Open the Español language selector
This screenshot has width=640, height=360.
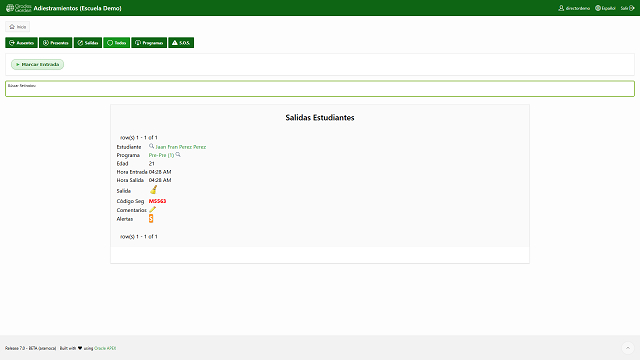[x=605, y=8]
